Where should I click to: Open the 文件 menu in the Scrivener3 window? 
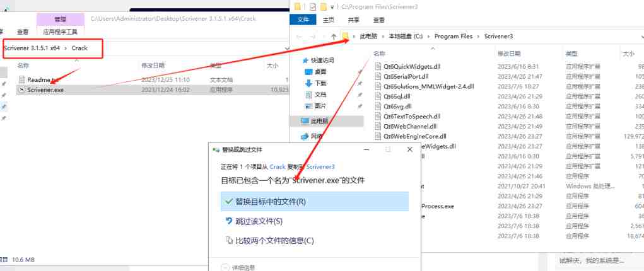(x=303, y=20)
